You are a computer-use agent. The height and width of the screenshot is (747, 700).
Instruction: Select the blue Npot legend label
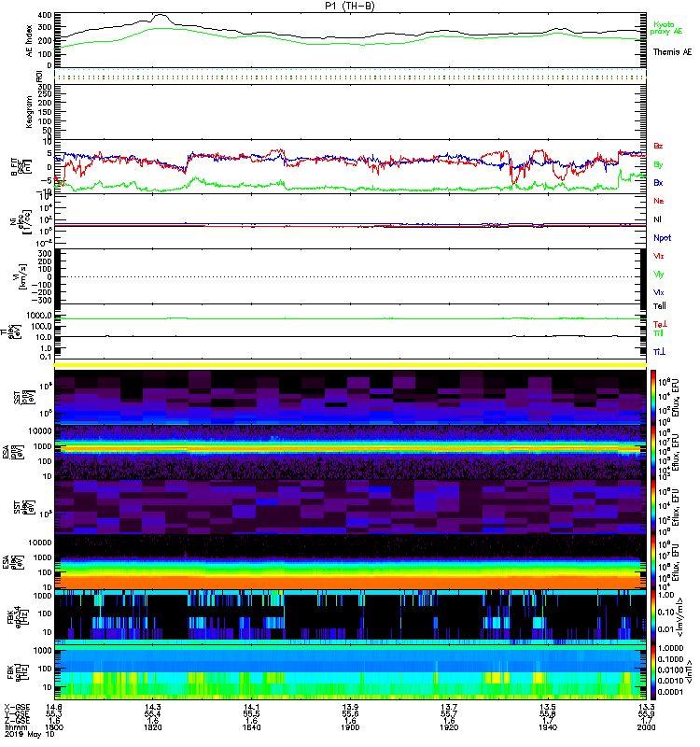tap(662, 238)
